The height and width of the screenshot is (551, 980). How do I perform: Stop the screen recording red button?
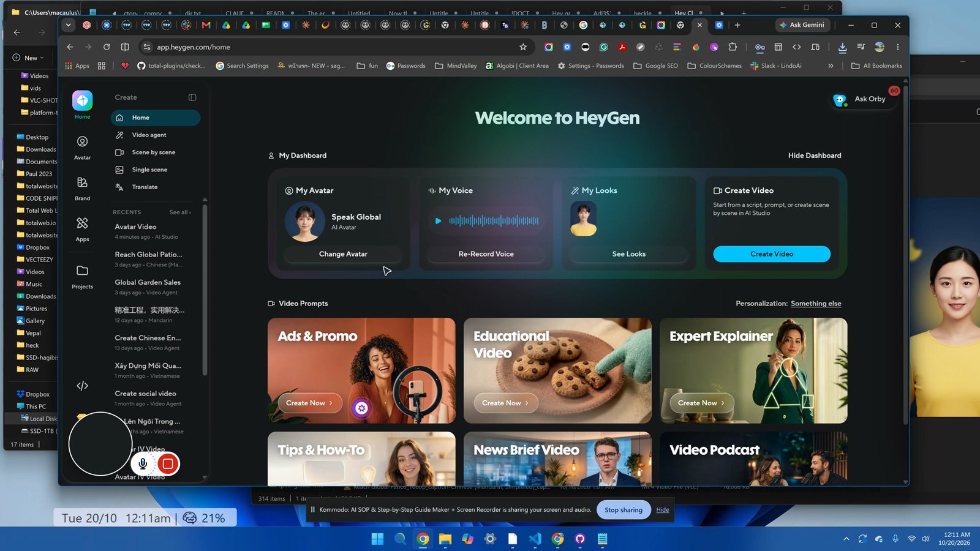pyautogui.click(x=168, y=464)
